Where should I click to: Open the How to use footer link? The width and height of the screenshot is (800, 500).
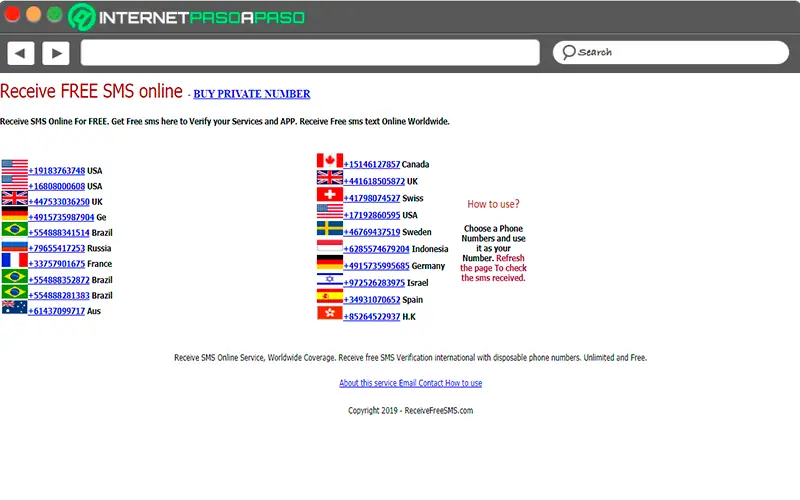tap(463, 383)
